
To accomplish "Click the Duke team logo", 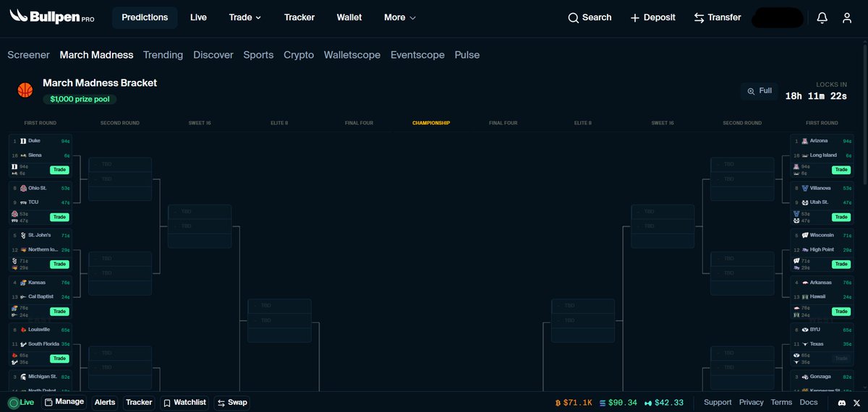I will click(x=23, y=141).
